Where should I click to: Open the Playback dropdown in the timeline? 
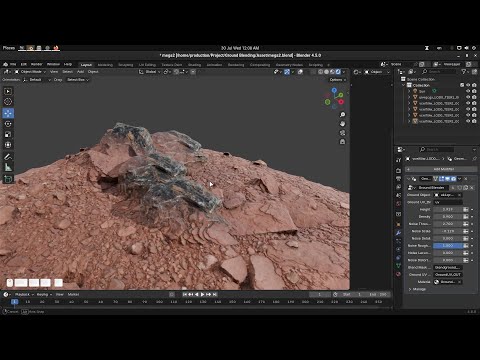(24, 294)
